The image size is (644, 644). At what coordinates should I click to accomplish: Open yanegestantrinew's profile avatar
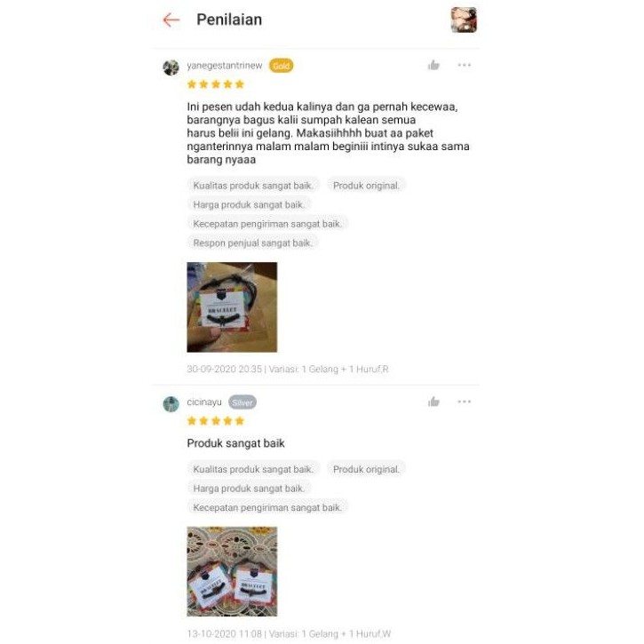(171, 68)
